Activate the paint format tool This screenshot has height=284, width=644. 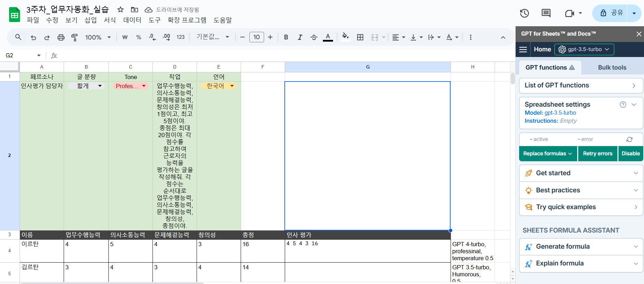(75, 37)
